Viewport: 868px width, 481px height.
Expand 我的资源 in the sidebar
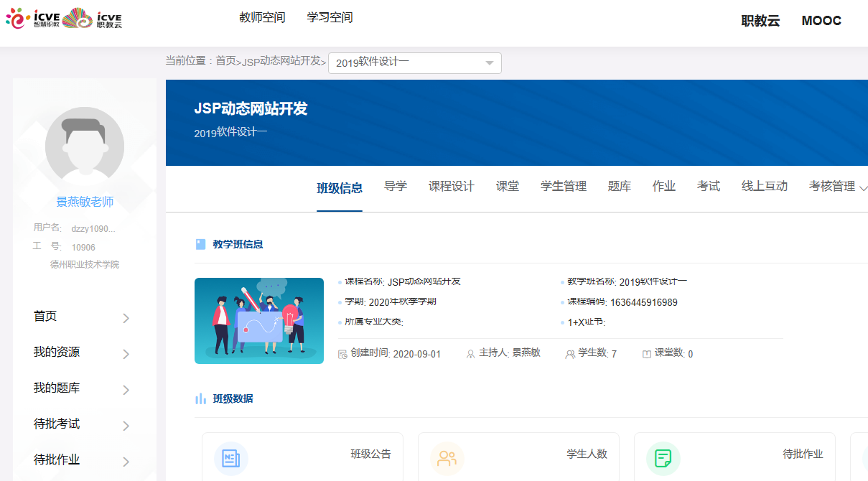[126, 354]
